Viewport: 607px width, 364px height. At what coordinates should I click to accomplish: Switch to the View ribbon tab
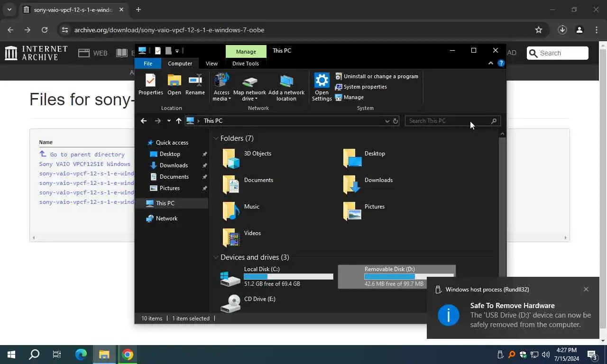click(x=212, y=64)
